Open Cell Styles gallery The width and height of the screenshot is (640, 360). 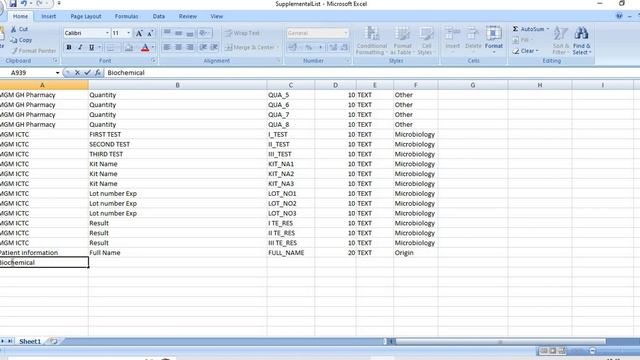point(426,40)
